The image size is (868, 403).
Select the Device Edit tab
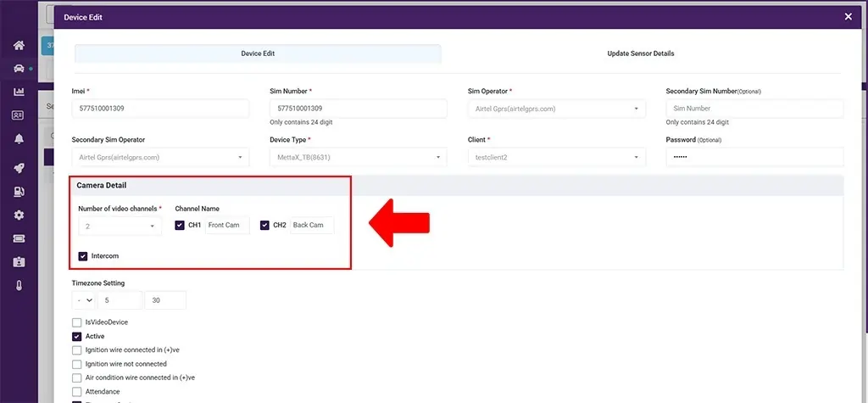click(x=258, y=53)
